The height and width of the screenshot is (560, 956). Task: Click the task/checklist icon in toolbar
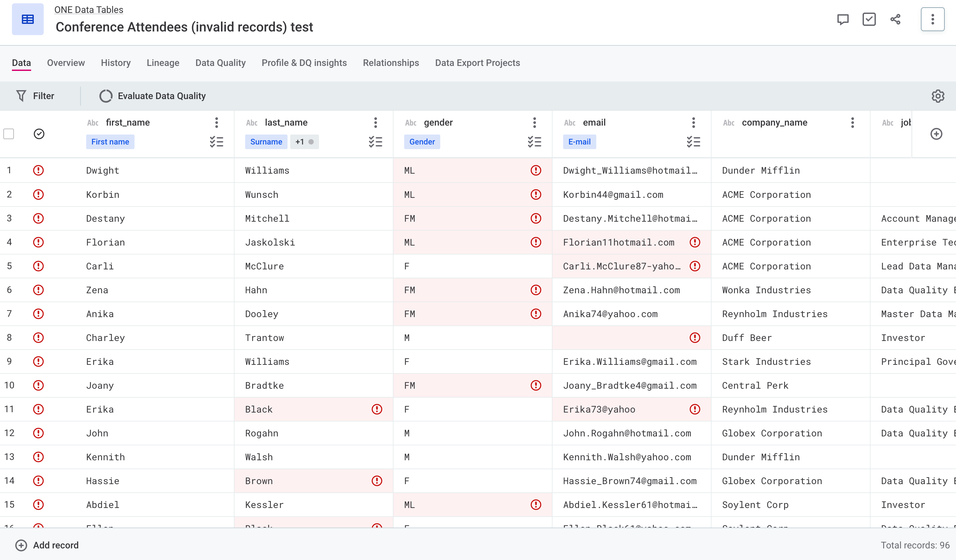click(869, 19)
